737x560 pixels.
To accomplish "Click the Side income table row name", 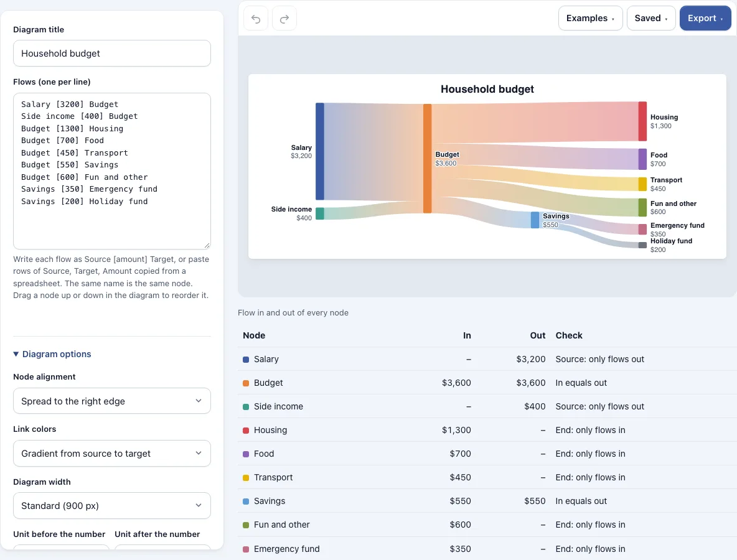I will (278, 406).
